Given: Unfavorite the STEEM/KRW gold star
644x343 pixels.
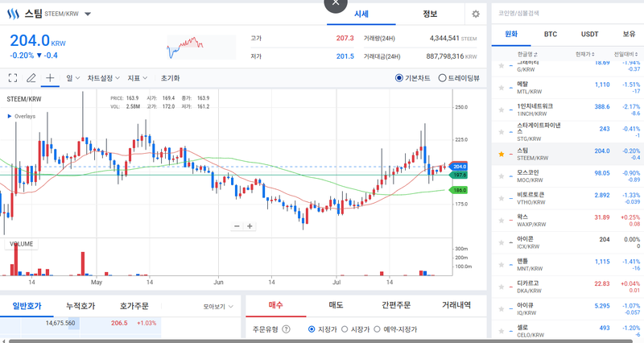Looking at the screenshot, I should (x=501, y=154).
